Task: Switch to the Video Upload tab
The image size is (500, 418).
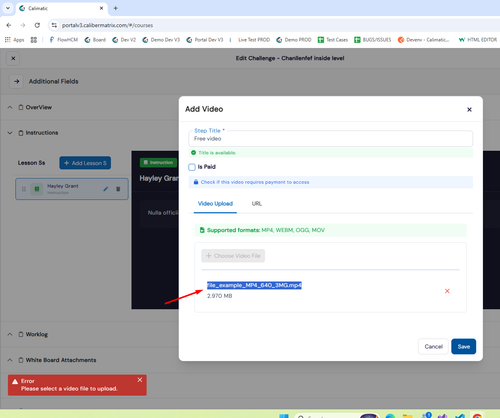Action: pos(215,204)
